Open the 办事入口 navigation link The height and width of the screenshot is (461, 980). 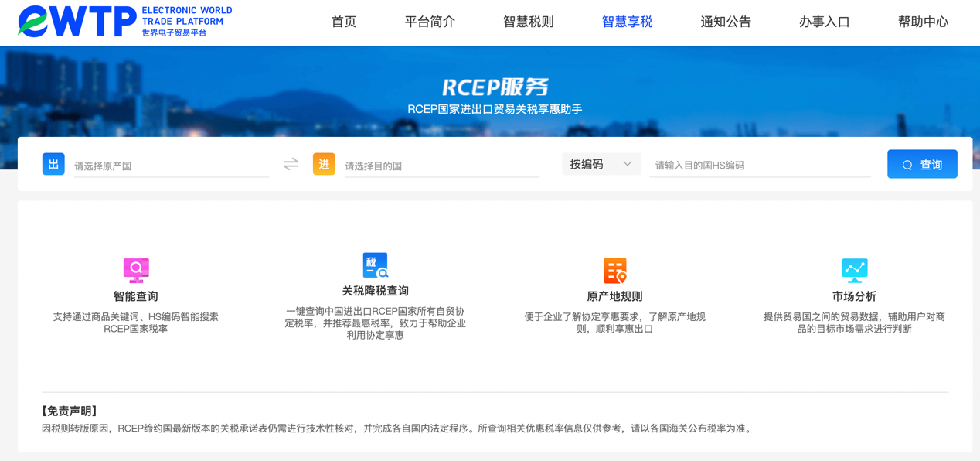pyautogui.click(x=824, y=22)
